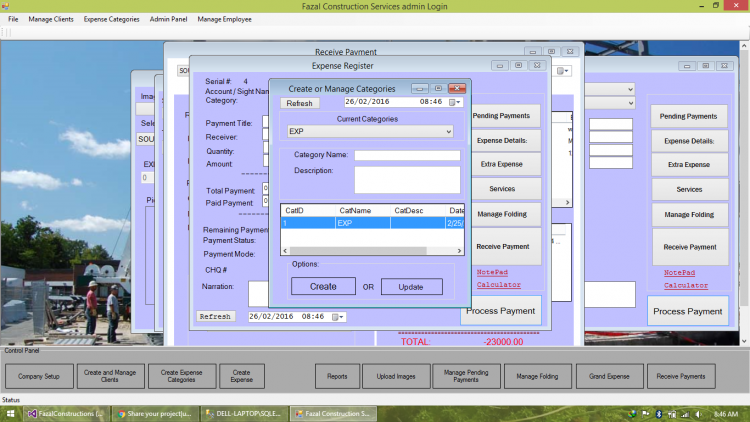Click the left arrow of the grid scrollbar
750x422 pixels.
tap(286, 251)
